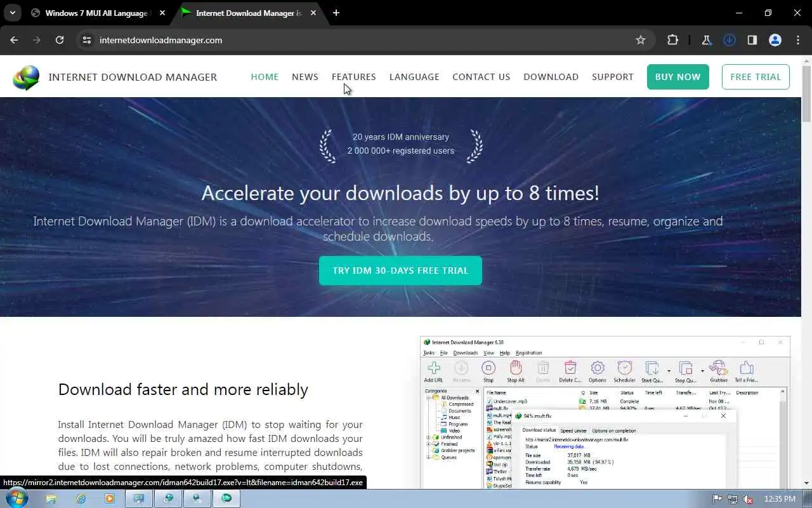Click the IDM globe logo in site header
812x508 pixels.
[26, 77]
